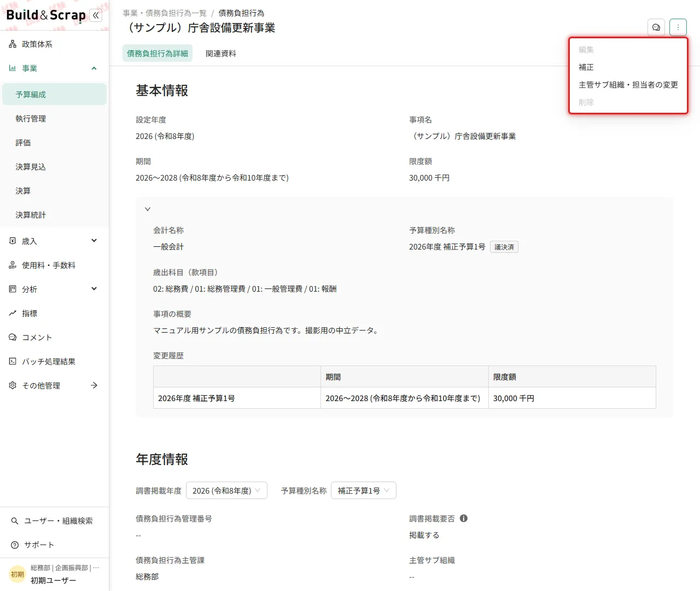Open サポート in the sidebar

(x=54, y=545)
